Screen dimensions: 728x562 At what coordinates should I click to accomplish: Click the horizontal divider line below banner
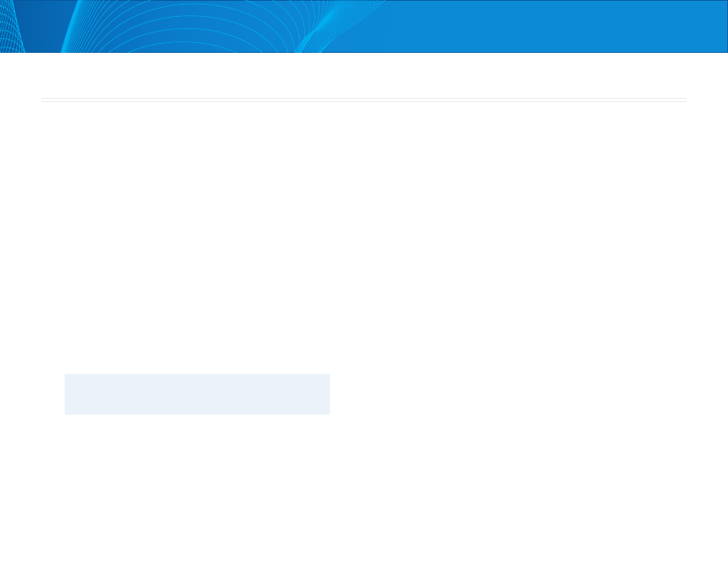364,100
